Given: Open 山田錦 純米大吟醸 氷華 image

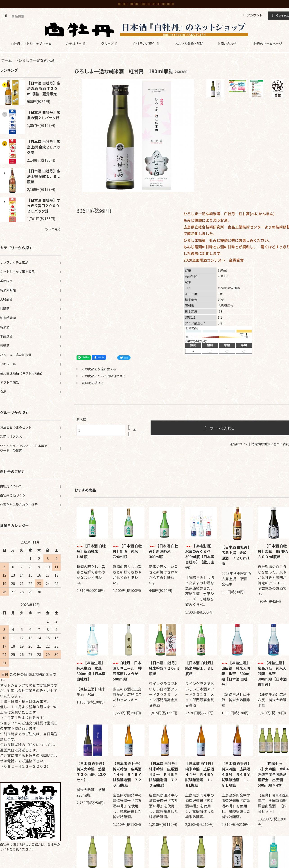Looking at the screenshot, I should pyautogui.click(x=237, y=639).
